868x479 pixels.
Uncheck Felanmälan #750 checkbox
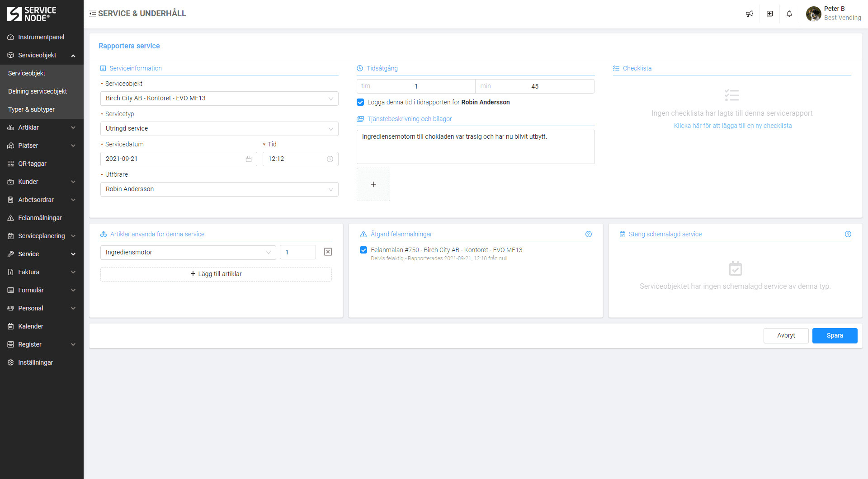coord(363,250)
